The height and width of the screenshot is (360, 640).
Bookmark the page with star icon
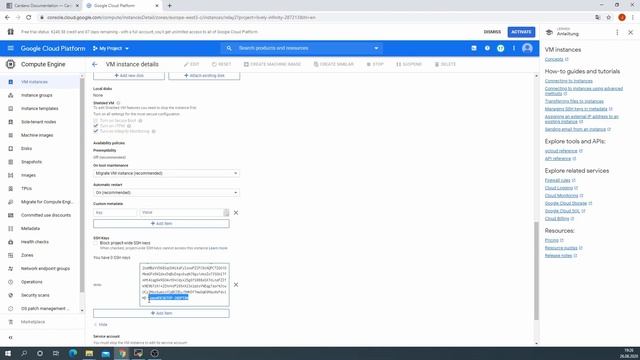[609, 18]
